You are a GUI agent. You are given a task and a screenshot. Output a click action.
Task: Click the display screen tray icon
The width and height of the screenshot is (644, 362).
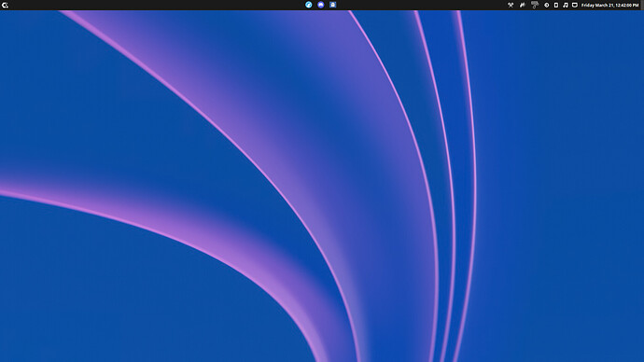[575, 6]
